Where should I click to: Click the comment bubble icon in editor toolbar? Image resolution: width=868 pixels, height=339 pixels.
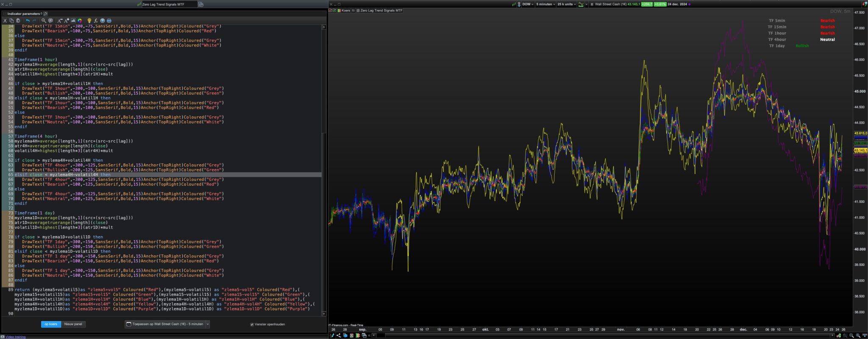50,20
